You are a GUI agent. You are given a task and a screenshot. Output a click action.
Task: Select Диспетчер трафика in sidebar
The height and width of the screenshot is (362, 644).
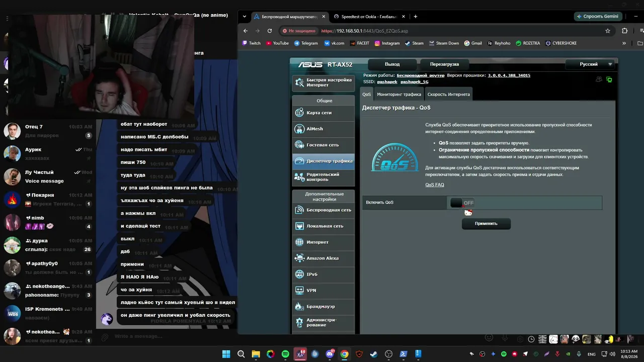[323, 161]
